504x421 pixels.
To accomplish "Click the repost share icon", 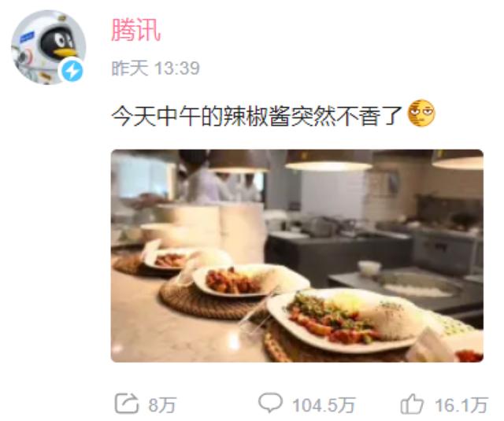I will tap(126, 404).
